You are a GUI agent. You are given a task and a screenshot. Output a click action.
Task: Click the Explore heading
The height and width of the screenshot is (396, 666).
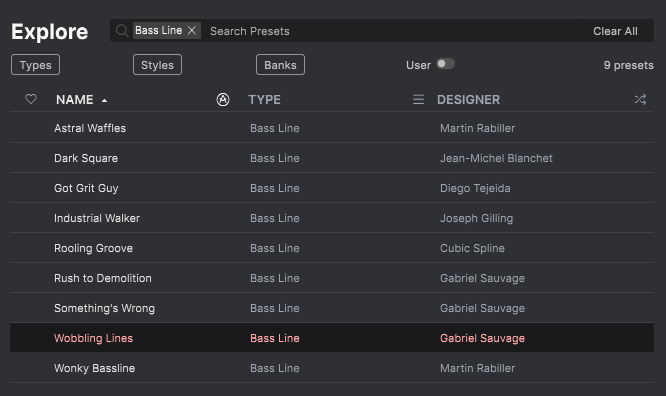click(50, 31)
